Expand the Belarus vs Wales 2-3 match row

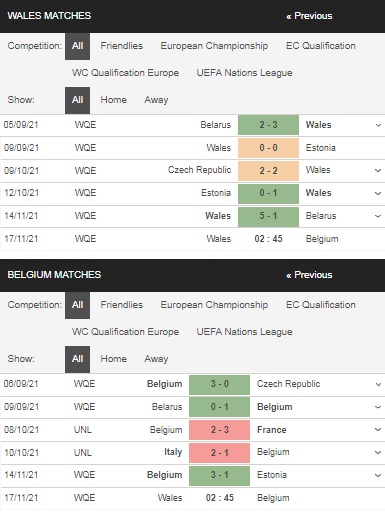point(378,125)
